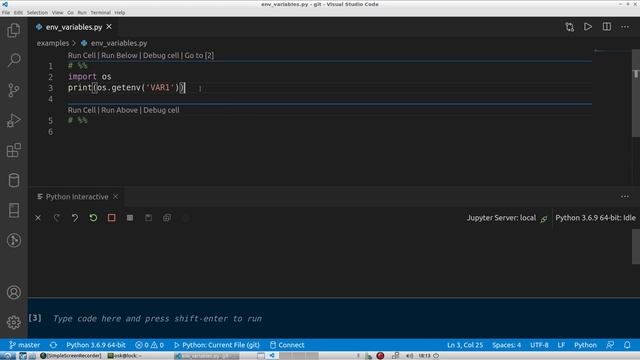Open the Edit menu

pyautogui.click(x=18, y=13)
